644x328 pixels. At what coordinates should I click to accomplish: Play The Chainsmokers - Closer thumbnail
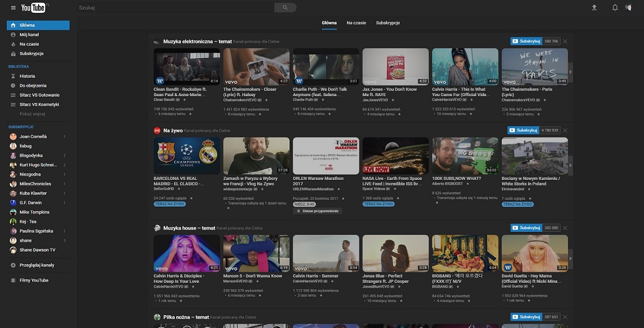[257, 67]
